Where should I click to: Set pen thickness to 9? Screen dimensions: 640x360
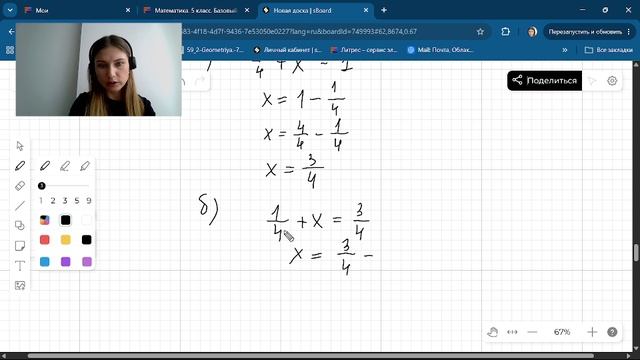pos(89,200)
